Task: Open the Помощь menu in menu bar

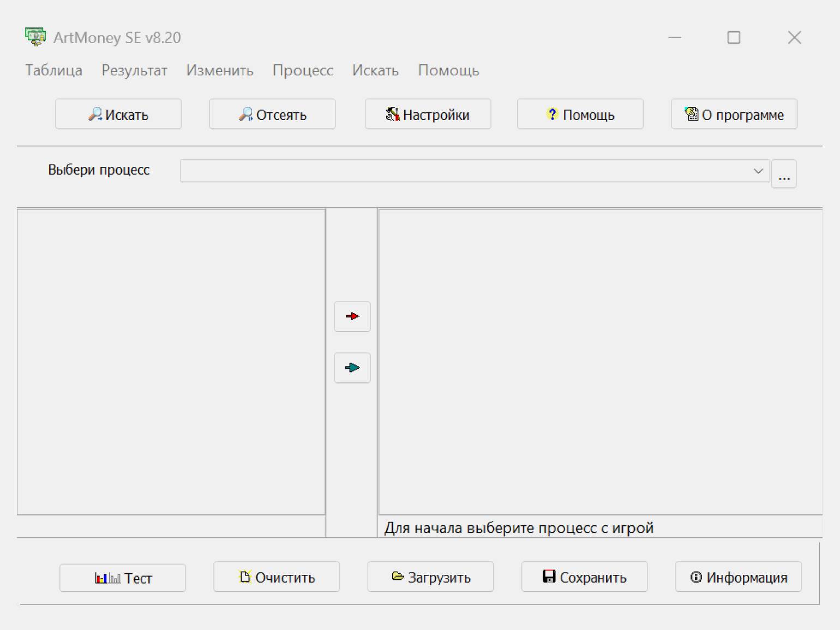Action: point(448,70)
